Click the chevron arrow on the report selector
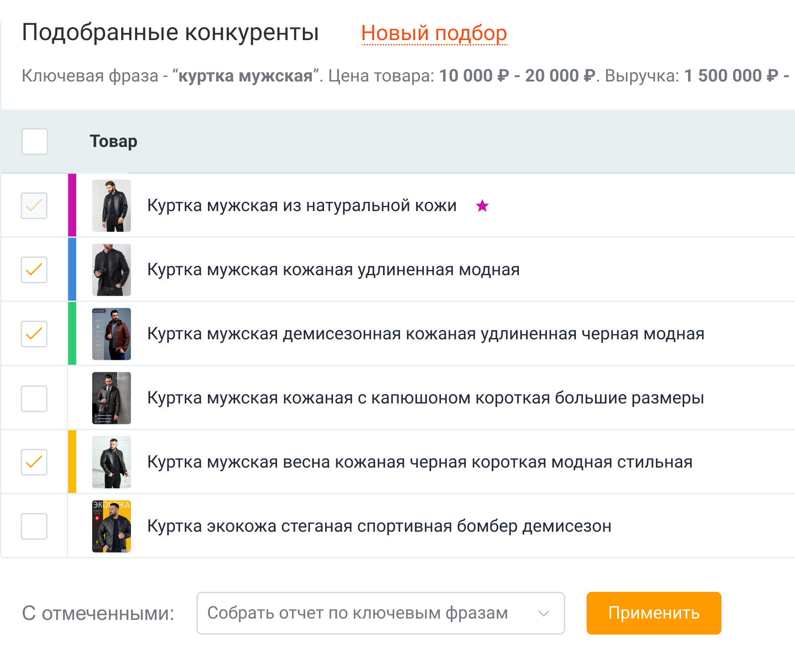This screenshot has width=795, height=672. pos(543,613)
